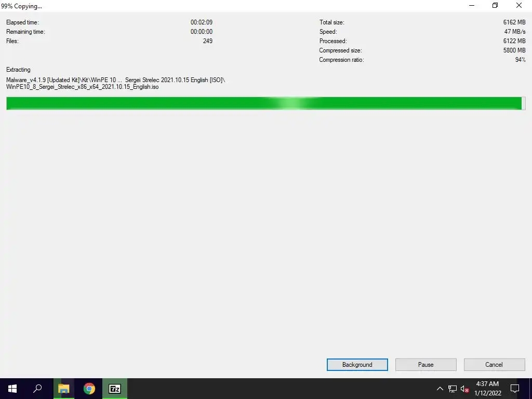Pause the extraction
The height and width of the screenshot is (399, 532).
pos(426,365)
